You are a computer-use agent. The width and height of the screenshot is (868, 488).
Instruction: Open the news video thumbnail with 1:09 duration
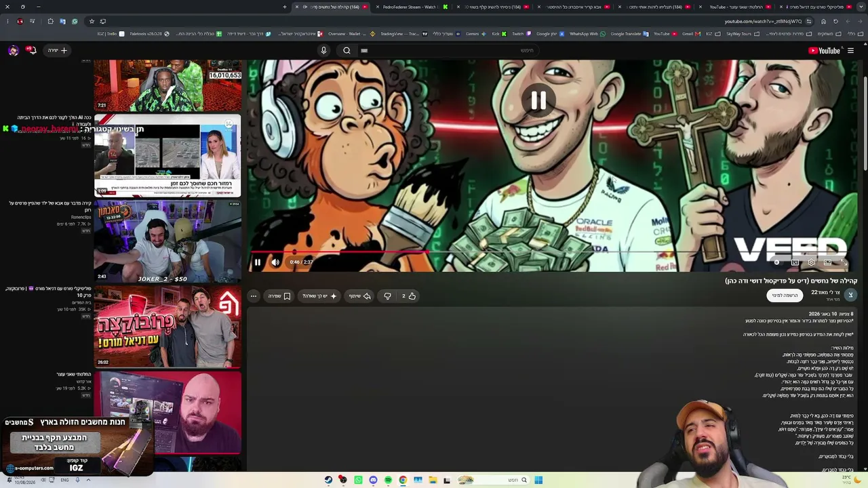[x=167, y=156]
